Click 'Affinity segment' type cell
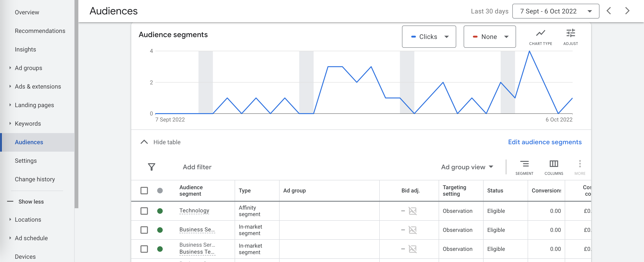 (249, 211)
